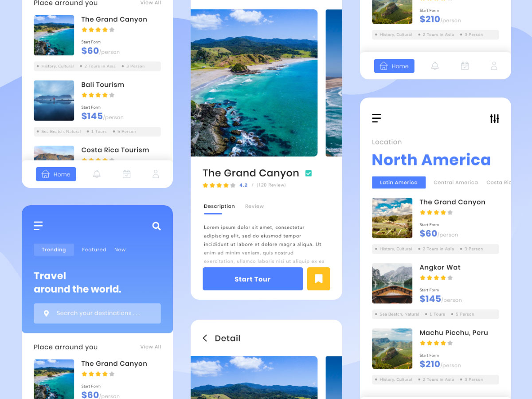Viewport: 532px width, 399px height.
Task: Select the "Costa Rica Tourism" title
Action: click(115, 150)
